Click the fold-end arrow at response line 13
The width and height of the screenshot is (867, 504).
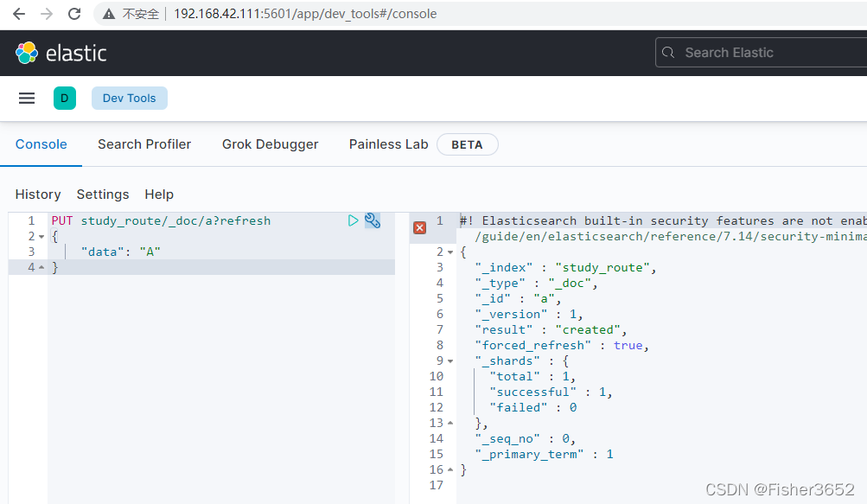[x=450, y=424]
